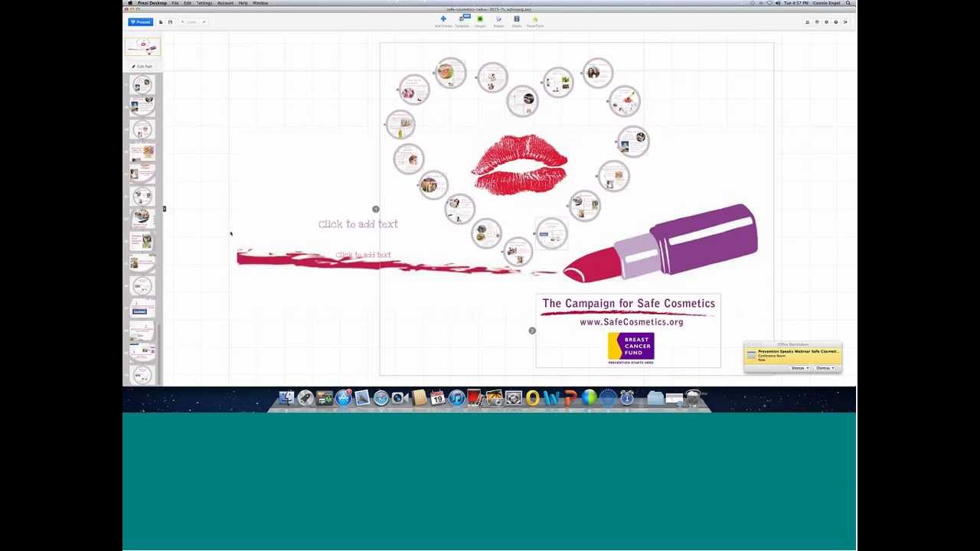Viewport: 980px width, 551px height.
Task: Select the red lips image on canvas
Action: [520, 165]
